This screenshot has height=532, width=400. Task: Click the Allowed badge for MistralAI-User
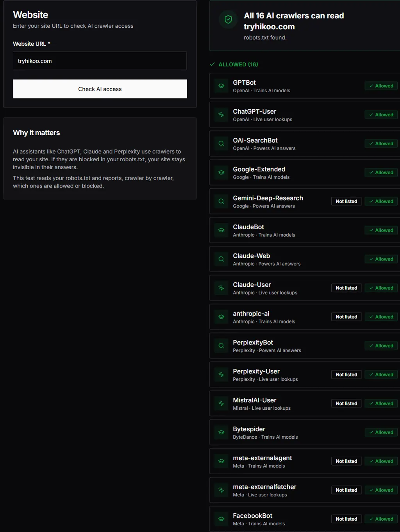tap(381, 404)
